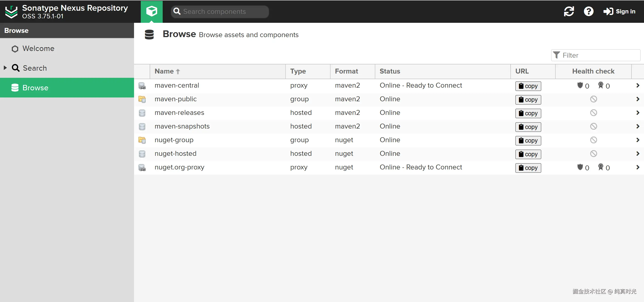
Task: Click the nuget-hosted database icon
Action: pyautogui.click(x=142, y=154)
